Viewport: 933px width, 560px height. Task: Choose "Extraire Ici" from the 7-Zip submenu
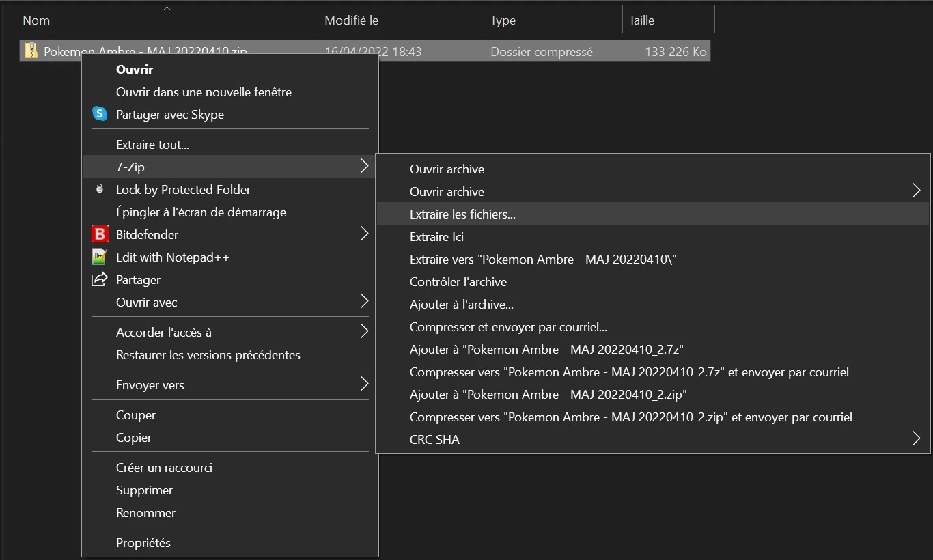[437, 236]
